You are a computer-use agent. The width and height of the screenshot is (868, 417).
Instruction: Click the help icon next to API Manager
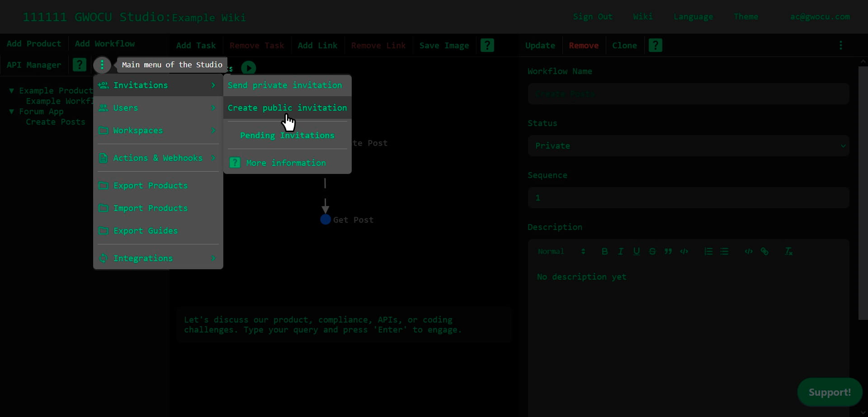pos(80,65)
